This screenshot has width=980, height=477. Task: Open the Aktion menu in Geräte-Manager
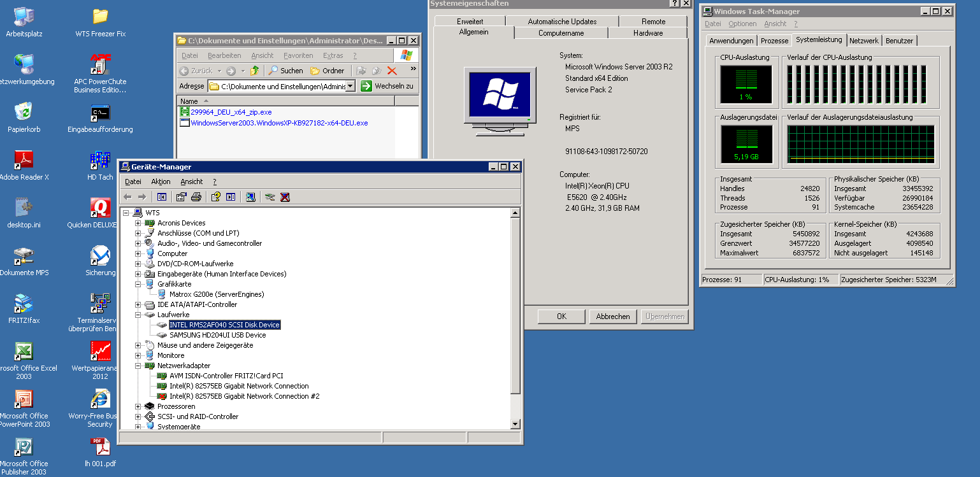pyautogui.click(x=161, y=182)
